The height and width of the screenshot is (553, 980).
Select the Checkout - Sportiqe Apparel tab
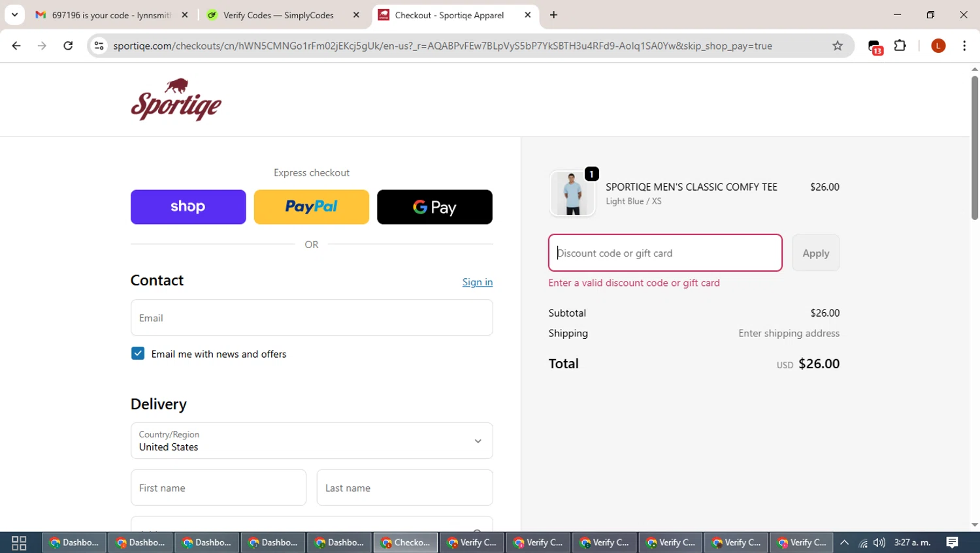(449, 15)
